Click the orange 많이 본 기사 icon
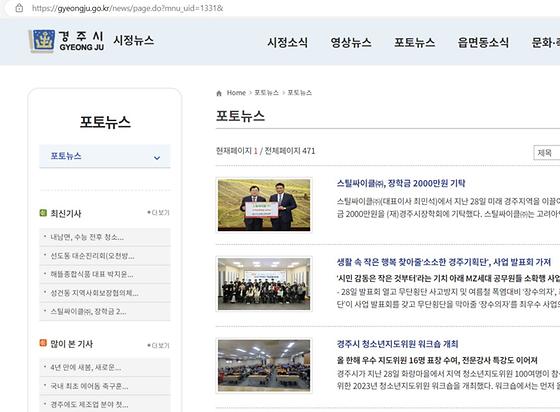 point(43,343)
